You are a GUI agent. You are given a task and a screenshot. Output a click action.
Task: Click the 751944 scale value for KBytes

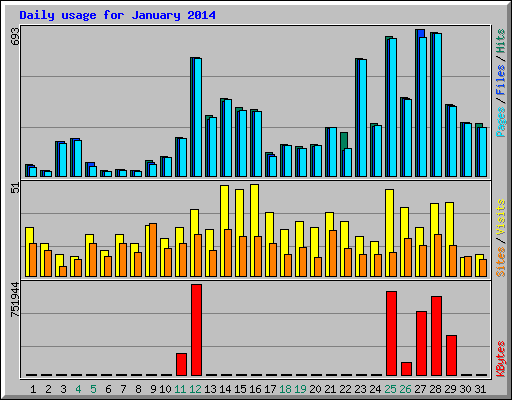pos(15,300)
